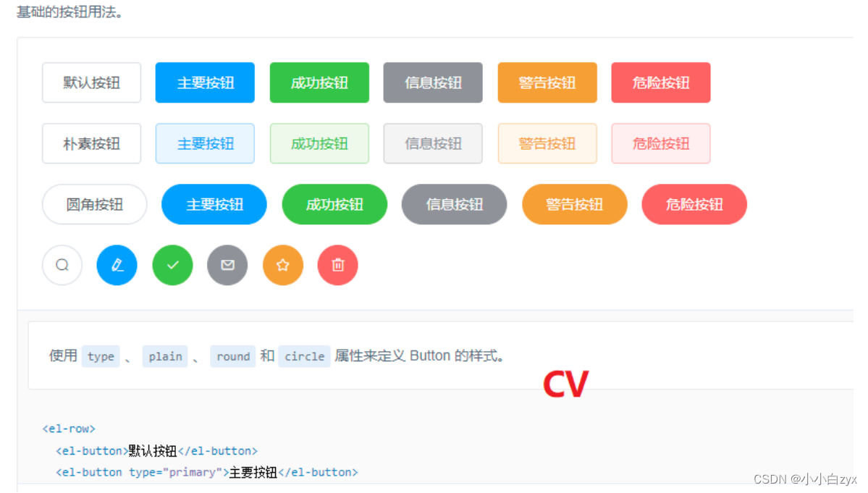
Task: Click the rounded red 危险按钮
Action: coord(694,204)
